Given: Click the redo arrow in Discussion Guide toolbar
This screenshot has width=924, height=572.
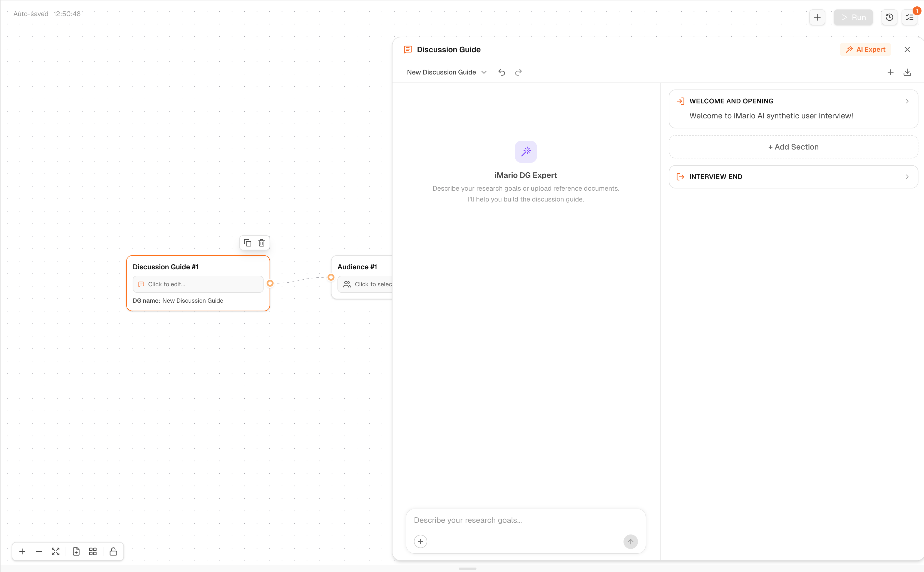Looking at the screenshot, I should tap(518, 72).
